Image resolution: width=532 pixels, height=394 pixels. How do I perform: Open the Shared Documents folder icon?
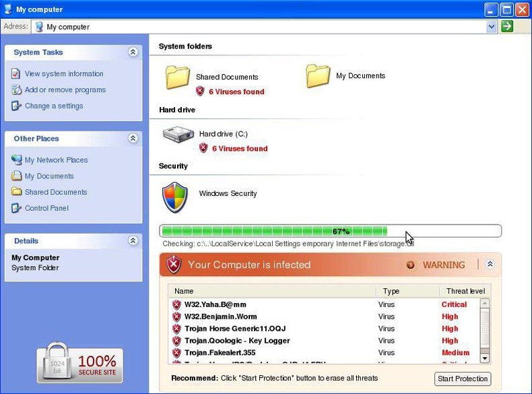point(178,77)
